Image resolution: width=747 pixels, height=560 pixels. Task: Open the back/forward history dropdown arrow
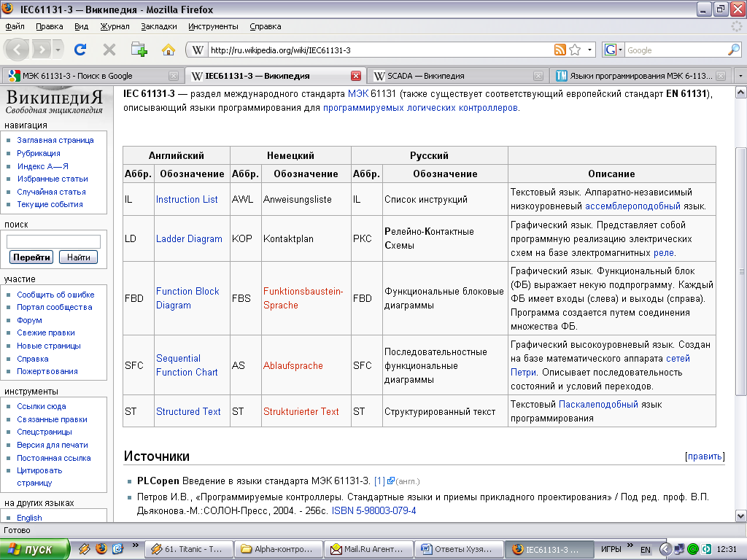(58, 50)
